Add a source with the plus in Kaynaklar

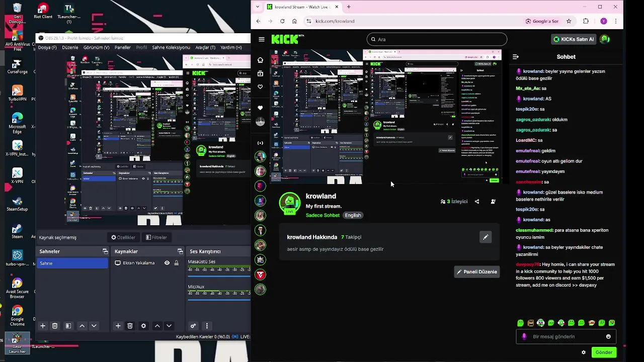[x=118, y=326]
